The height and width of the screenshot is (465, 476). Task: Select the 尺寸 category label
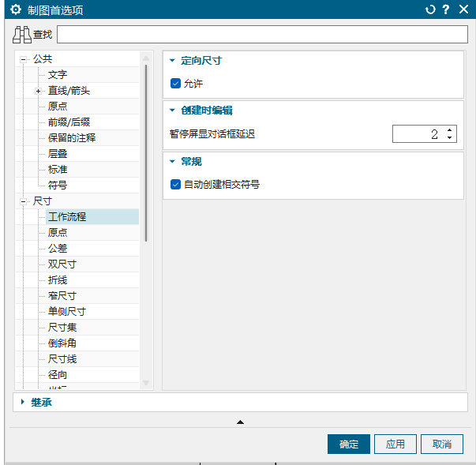click(x=43, y=201)
